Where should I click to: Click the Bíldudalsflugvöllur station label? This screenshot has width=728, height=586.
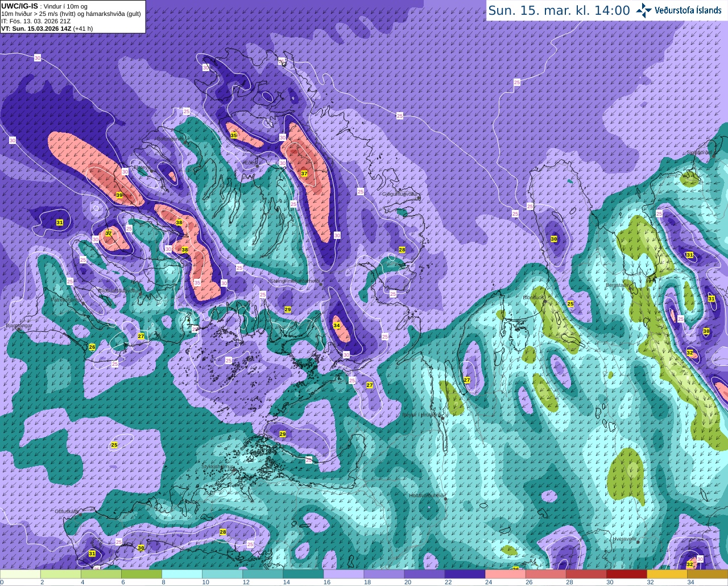pos(119,290)
